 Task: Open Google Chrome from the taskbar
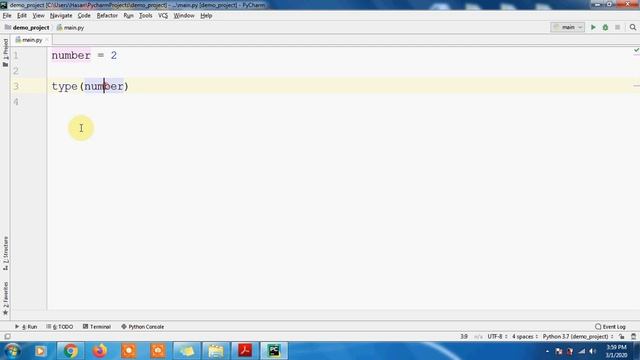(70, 351)
